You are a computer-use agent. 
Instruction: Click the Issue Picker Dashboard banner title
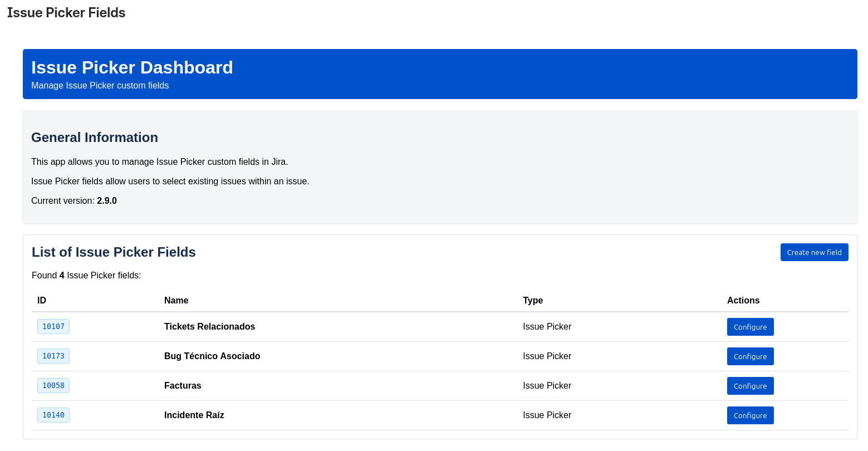click(132, 67)
